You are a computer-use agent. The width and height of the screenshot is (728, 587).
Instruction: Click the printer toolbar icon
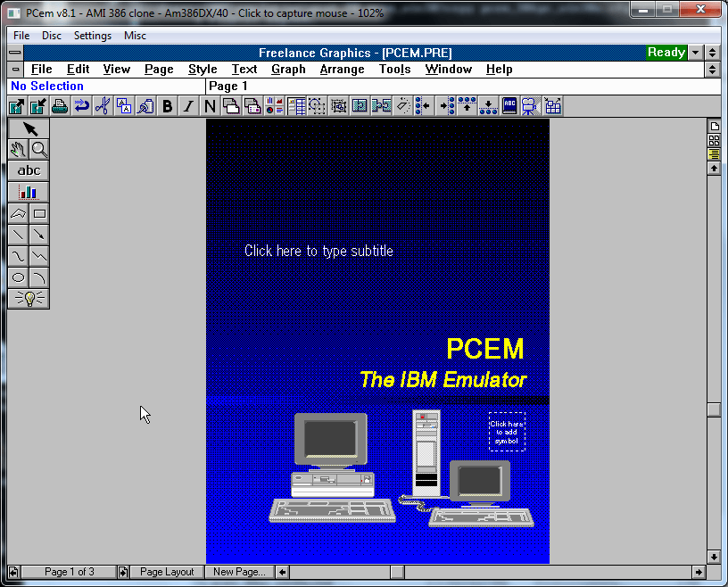60,106
